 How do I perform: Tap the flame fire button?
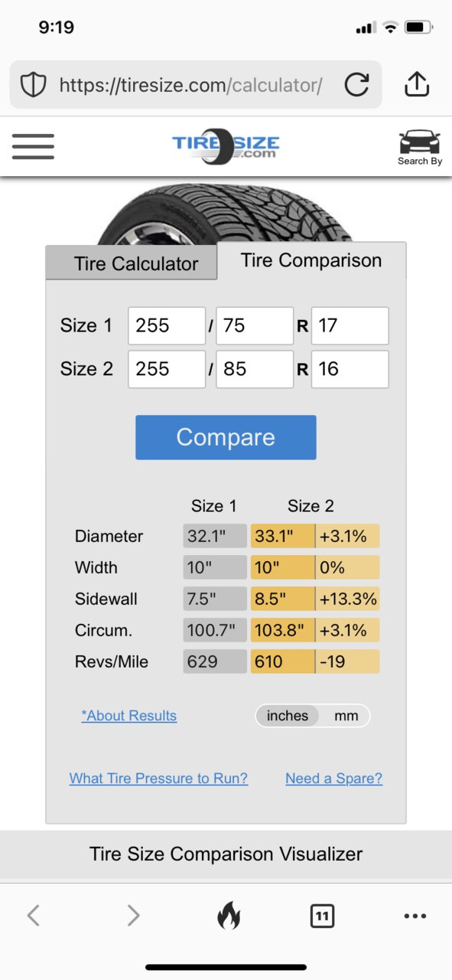point(228,915)
